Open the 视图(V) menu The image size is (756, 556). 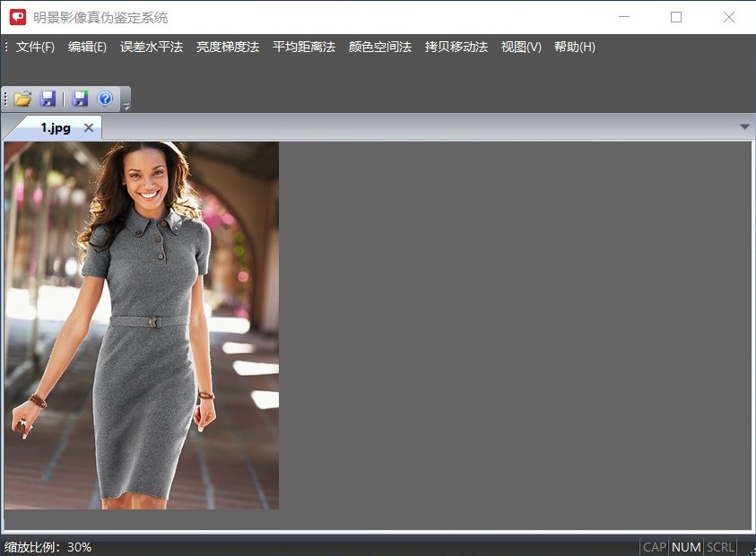point(521,47)
